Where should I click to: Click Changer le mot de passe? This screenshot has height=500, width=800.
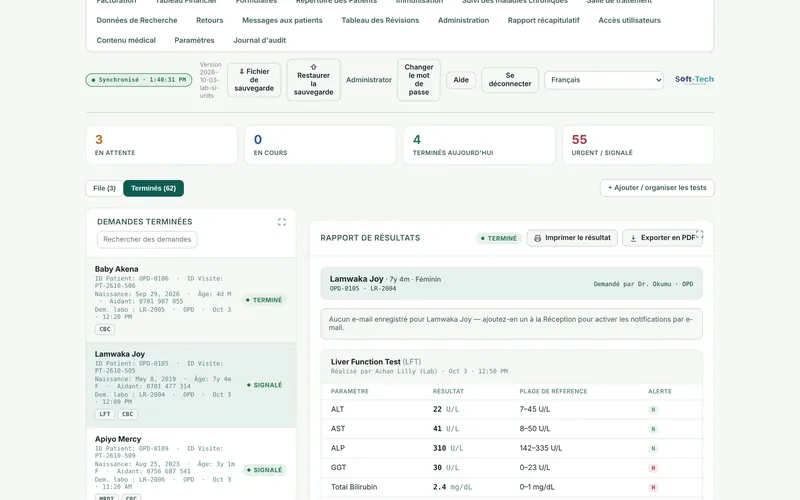(419, 80)
